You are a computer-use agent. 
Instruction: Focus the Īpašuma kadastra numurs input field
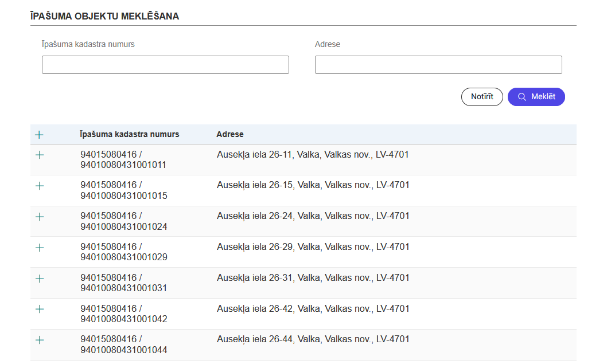[165, 65]
